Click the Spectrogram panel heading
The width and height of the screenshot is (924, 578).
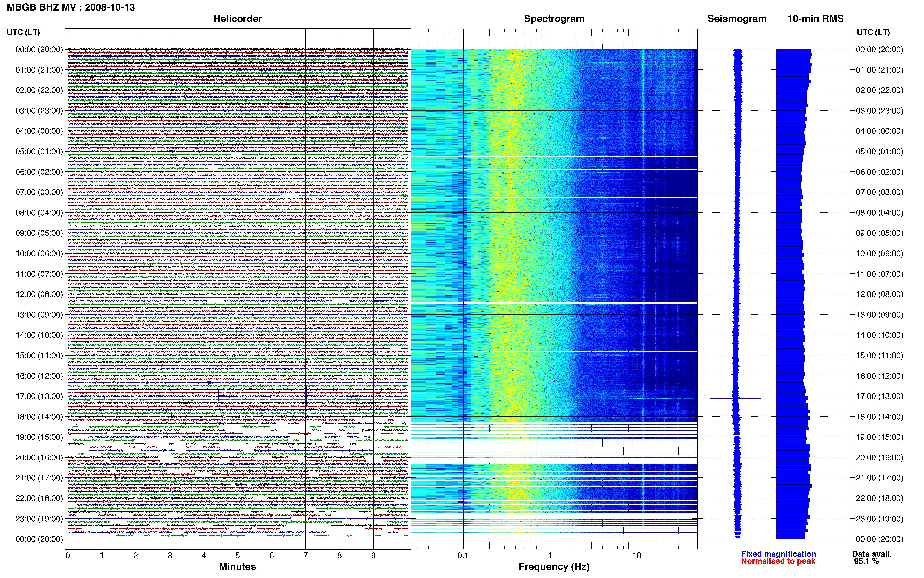(x=554, y=19)
